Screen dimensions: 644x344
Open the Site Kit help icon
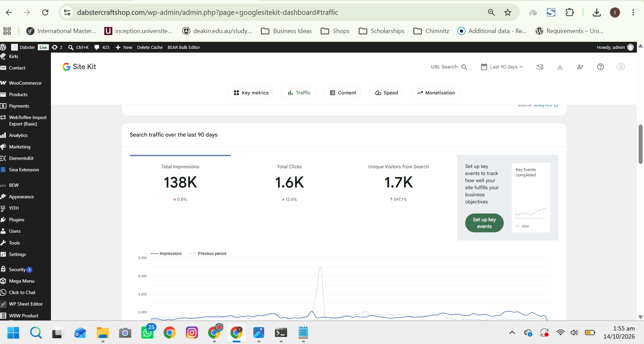click(x=600, y=67)
